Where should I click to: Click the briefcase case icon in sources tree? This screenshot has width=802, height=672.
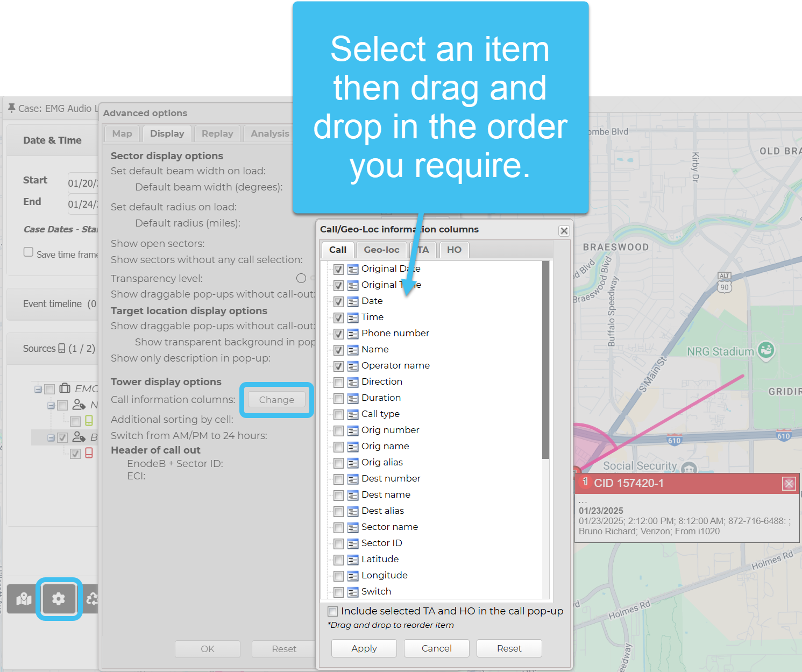[65, 388]
